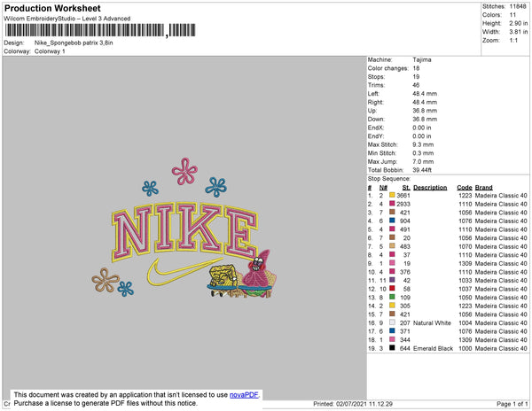Click the red swatch in stop row 12
The width and height of the screenshot is (532, 411).
[x=392, y=289]
